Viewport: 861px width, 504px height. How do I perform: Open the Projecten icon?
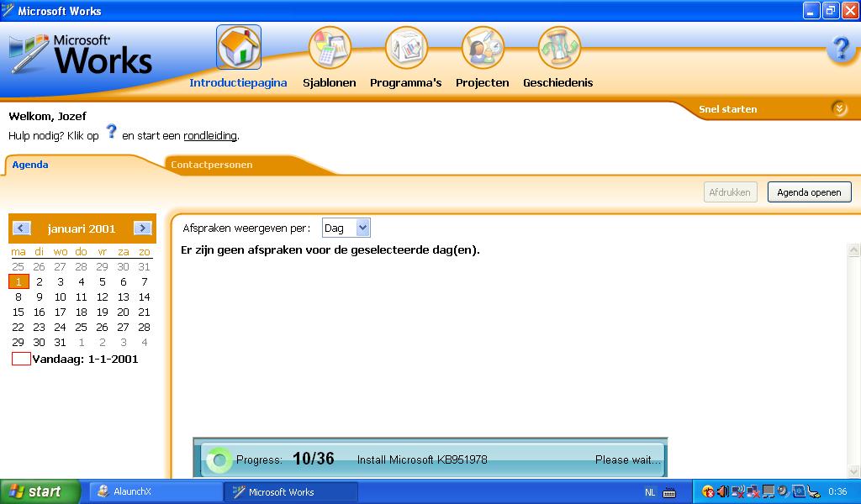click(x=483, y=47)
